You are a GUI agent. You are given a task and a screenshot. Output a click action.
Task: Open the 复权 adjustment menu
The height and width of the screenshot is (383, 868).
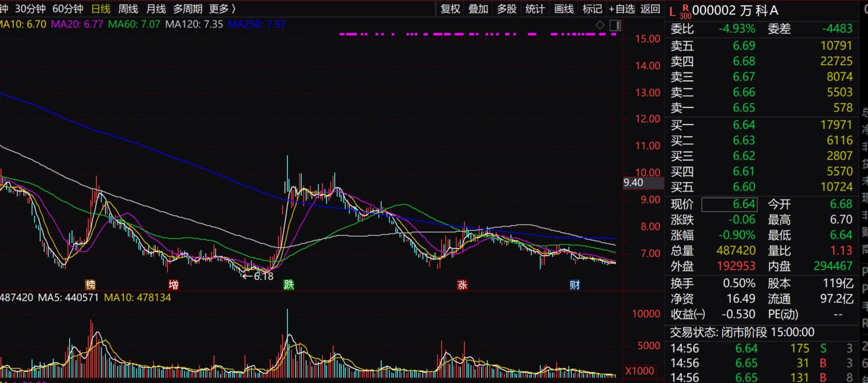[x=450, y=8]
